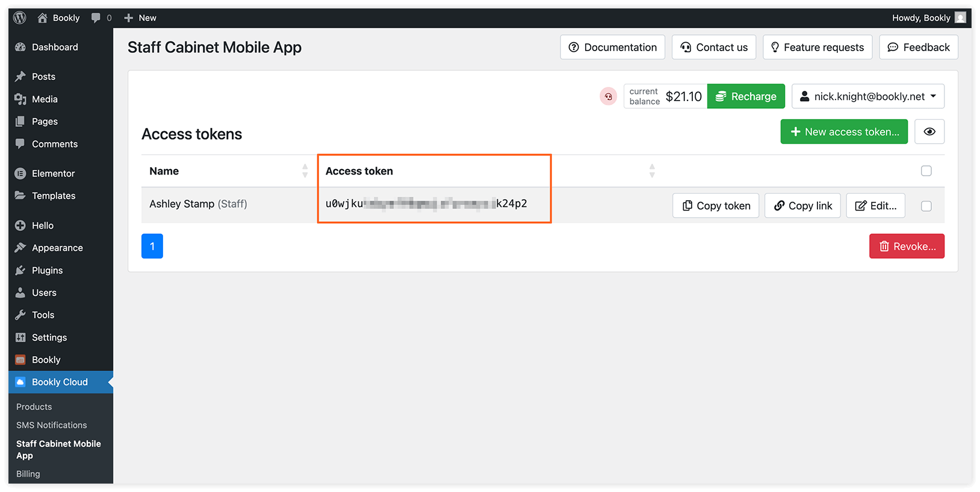980x492 pixels.
Task: Click the Contact us button
Action: tap(714, 47)
